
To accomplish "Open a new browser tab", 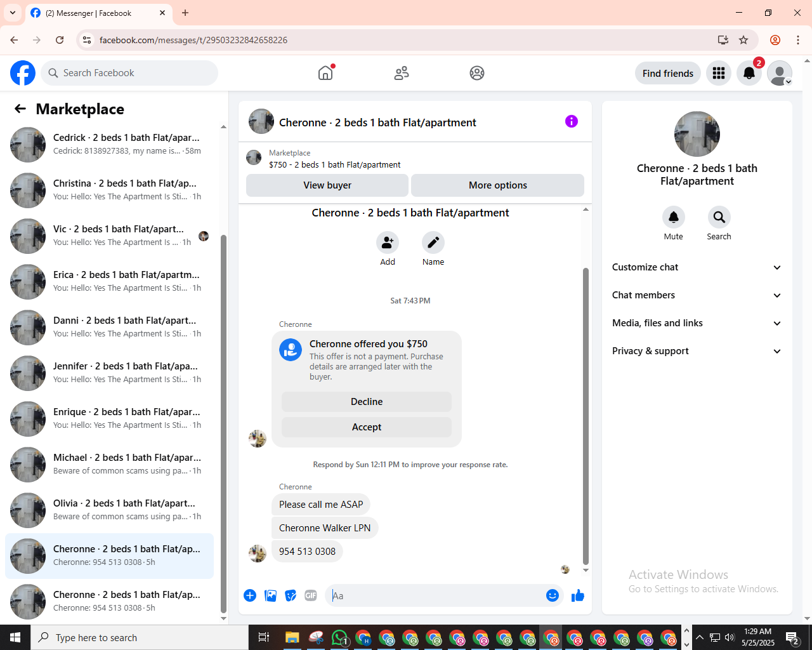I will [185, 13].
